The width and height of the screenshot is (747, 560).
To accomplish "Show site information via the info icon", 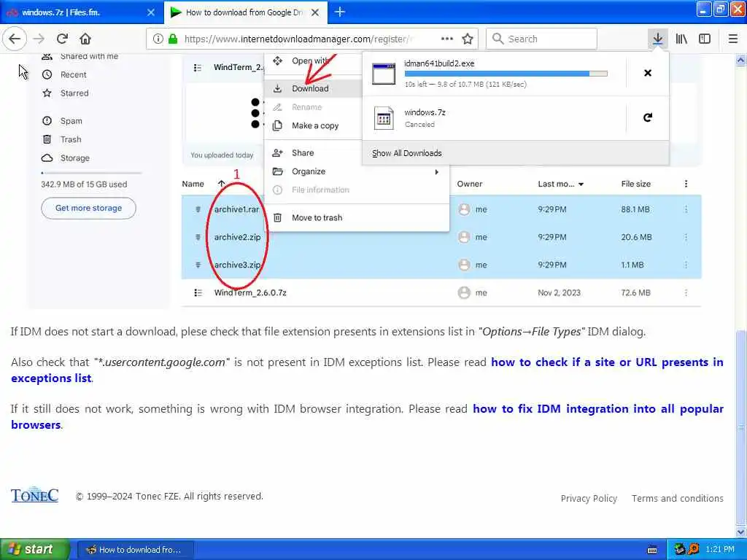I will click(158, 39).
